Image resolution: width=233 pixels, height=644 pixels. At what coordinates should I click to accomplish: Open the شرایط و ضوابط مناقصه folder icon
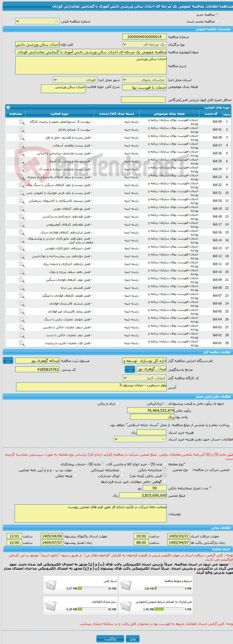(x=125, y=585)
